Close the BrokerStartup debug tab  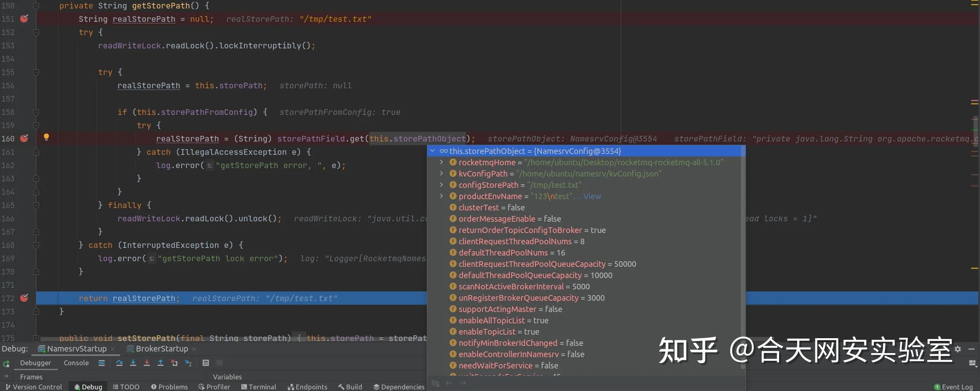194,349
